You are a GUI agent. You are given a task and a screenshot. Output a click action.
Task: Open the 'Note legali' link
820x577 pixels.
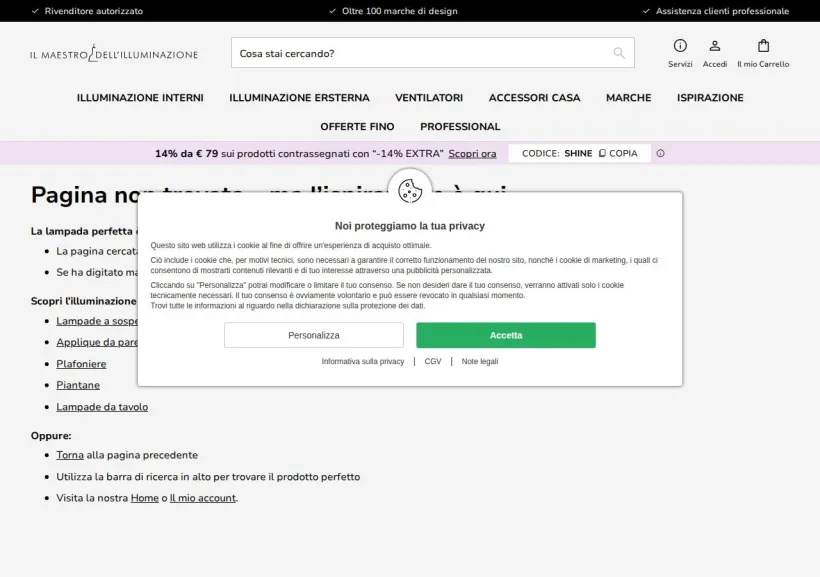480,361
